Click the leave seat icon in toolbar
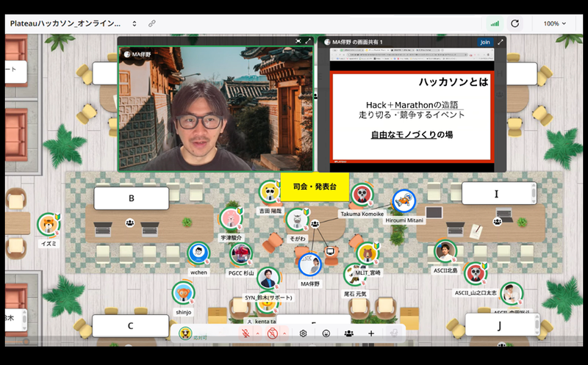This screenshot has height=365, width=588. (x=394, y=333)
